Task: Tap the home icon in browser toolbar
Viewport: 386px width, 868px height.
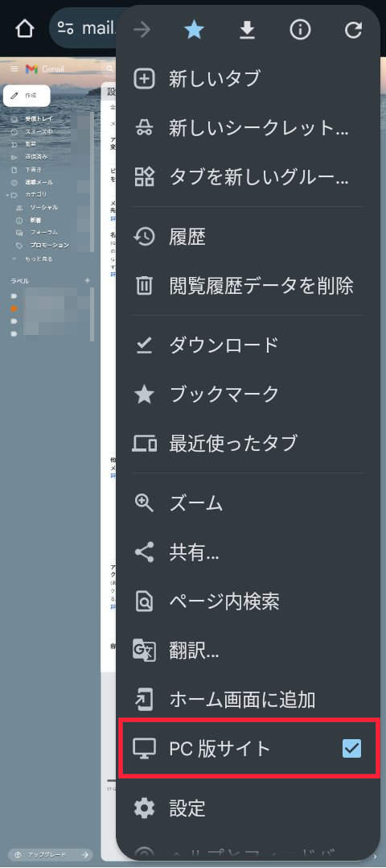Action: [x=24, y=29]
